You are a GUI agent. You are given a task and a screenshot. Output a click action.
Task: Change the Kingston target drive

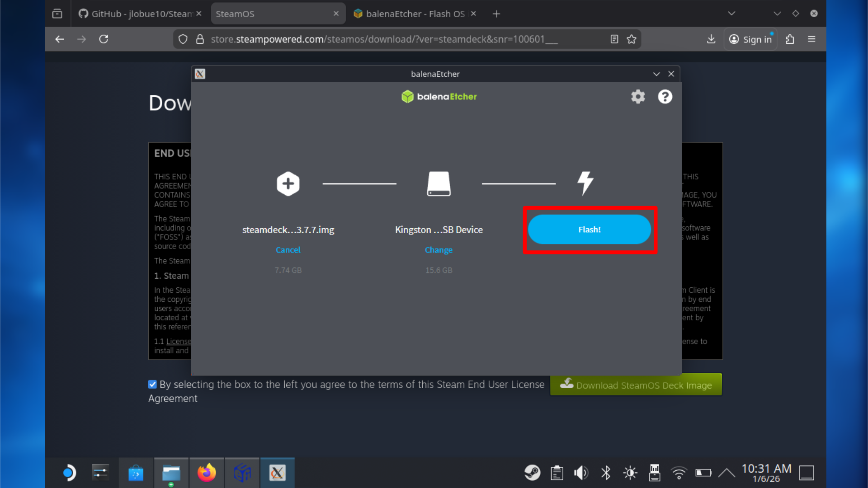pyautogui.click(x=438, y=250)
